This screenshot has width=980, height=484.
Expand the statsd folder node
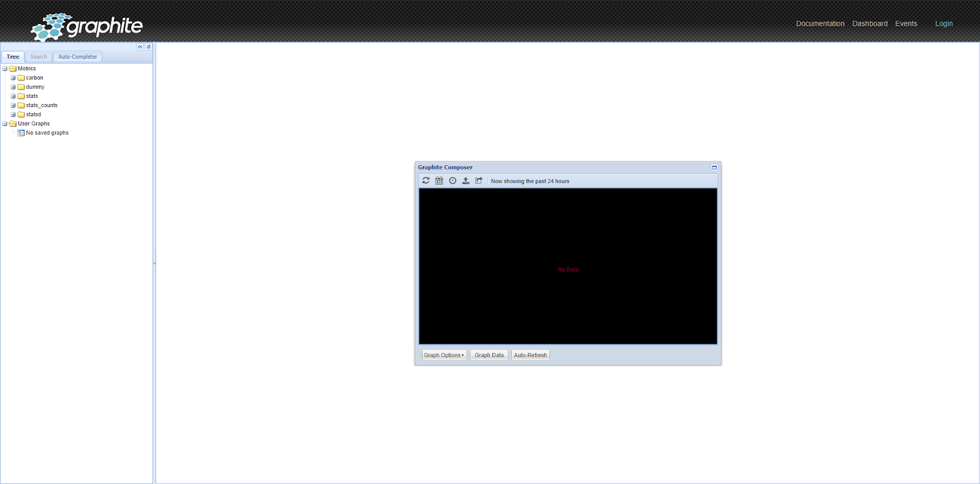(x=13, y=114)
